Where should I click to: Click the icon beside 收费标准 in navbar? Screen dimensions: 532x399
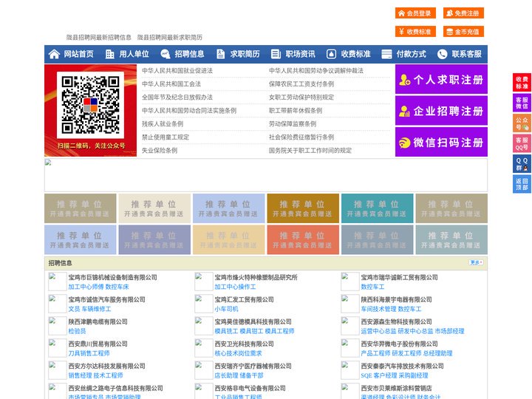click(x=331, y=54)
